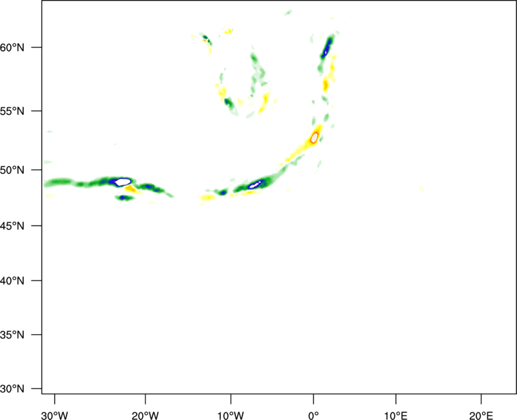Click the 10°E longitude label
This screenshot has width=517, height=420.
[396, 415]
